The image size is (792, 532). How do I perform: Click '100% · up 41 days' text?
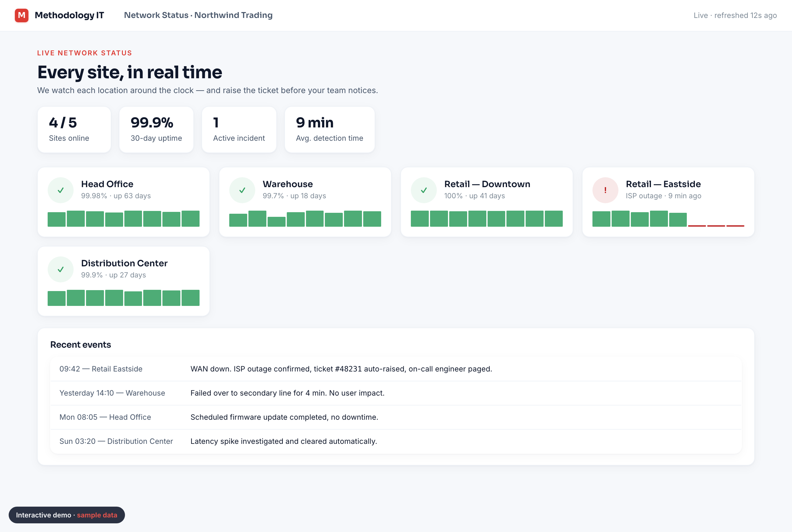point(474,196)
